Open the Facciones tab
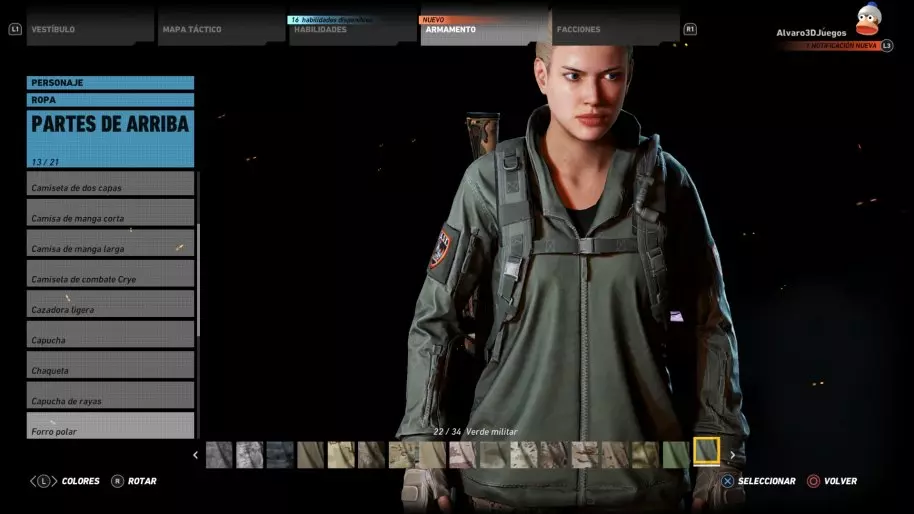Image resolution: width=914 pixels, height=514 pixels. click(x=616, y=29)
